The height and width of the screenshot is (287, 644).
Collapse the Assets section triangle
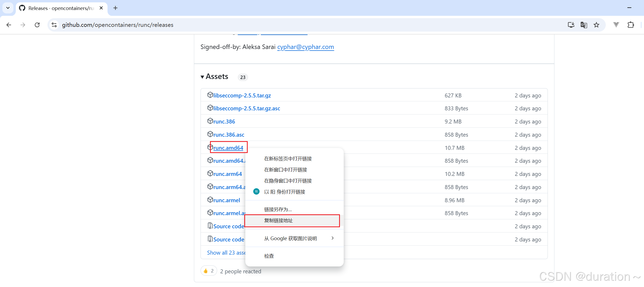point(202,77)
